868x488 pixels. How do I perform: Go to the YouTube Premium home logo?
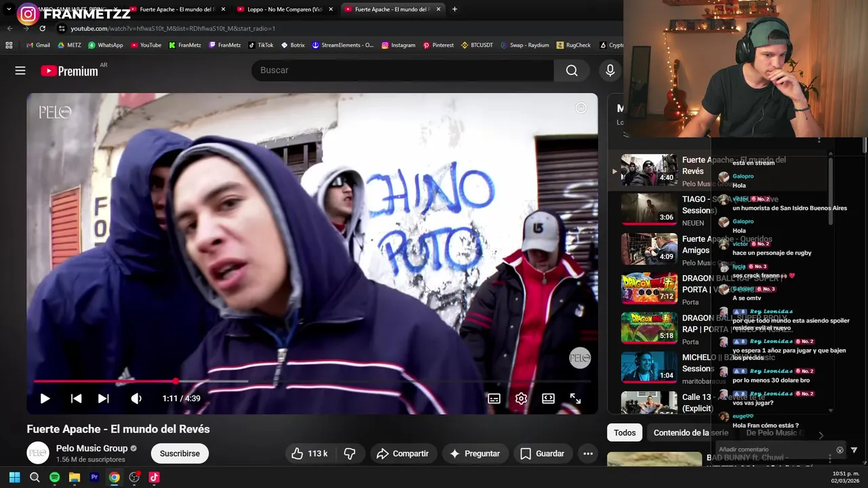[69, 70]
